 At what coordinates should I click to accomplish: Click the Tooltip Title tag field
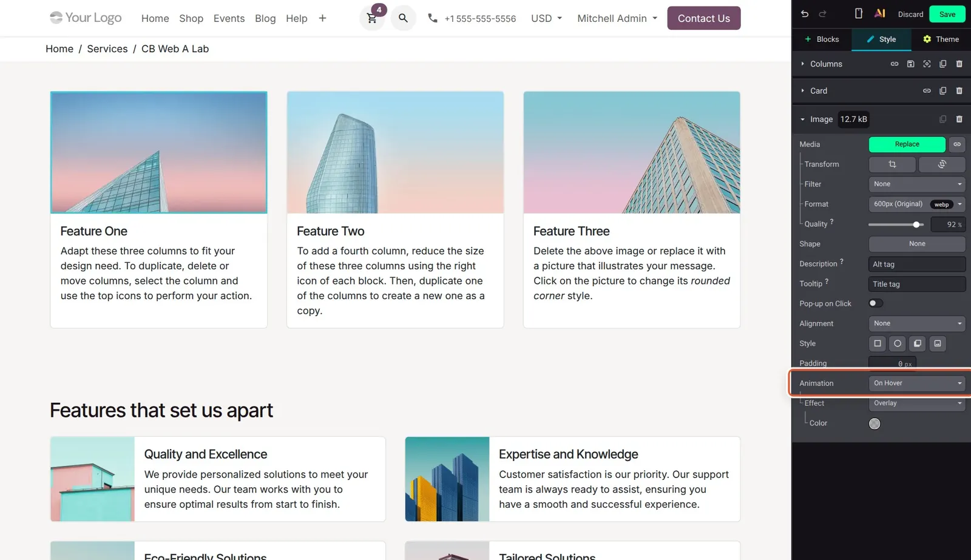(x=917, y=284)
